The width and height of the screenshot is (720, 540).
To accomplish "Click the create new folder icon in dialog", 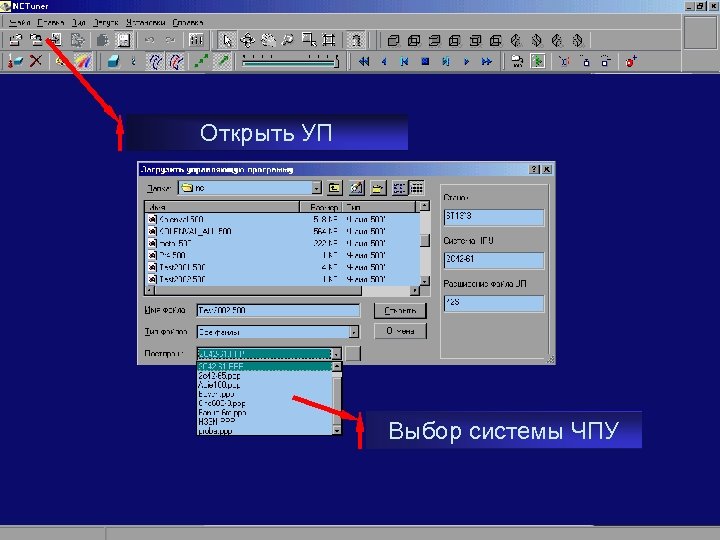I will point(377,188).
